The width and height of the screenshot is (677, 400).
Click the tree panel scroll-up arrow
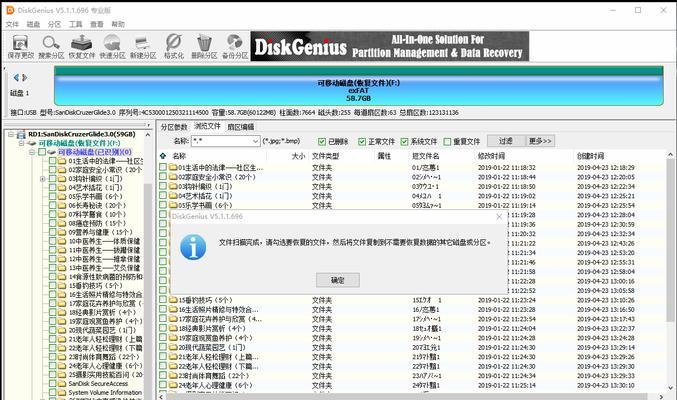tap(148, 134)
